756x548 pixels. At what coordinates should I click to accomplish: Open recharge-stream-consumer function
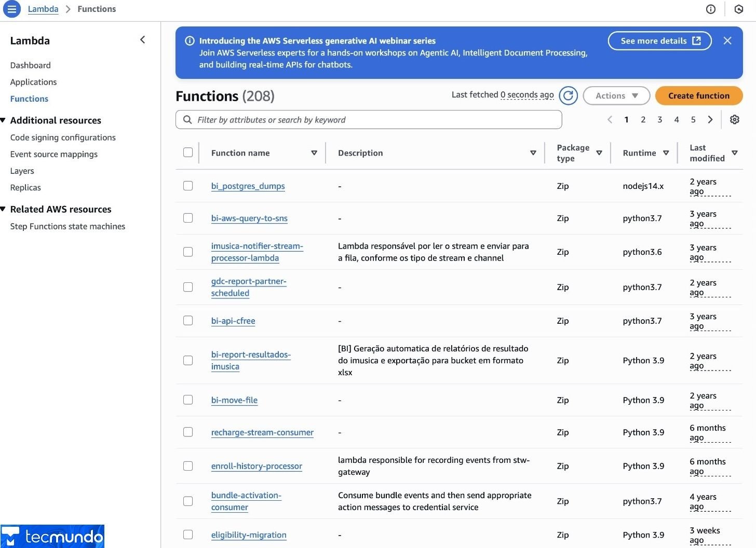click(262, 432)
